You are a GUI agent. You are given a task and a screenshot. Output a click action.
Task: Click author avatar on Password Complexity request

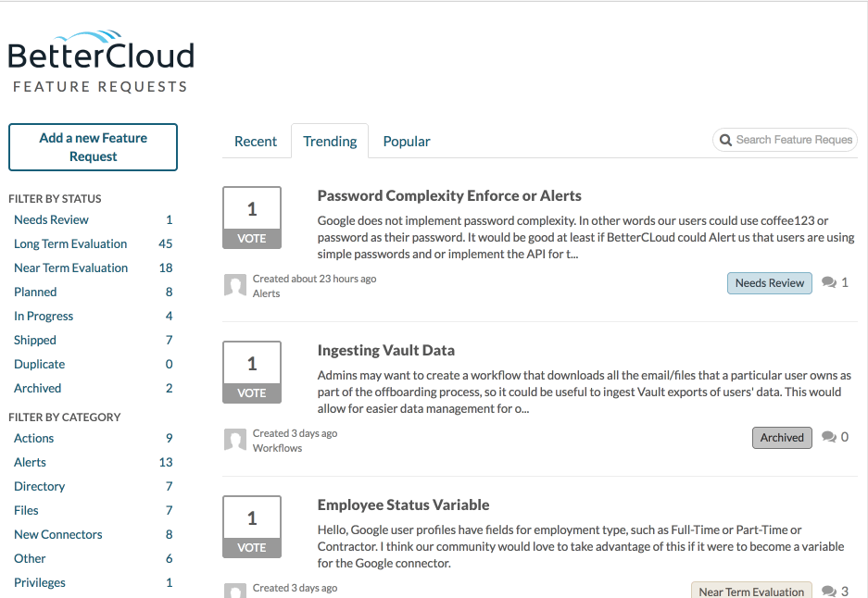(235, 285)
